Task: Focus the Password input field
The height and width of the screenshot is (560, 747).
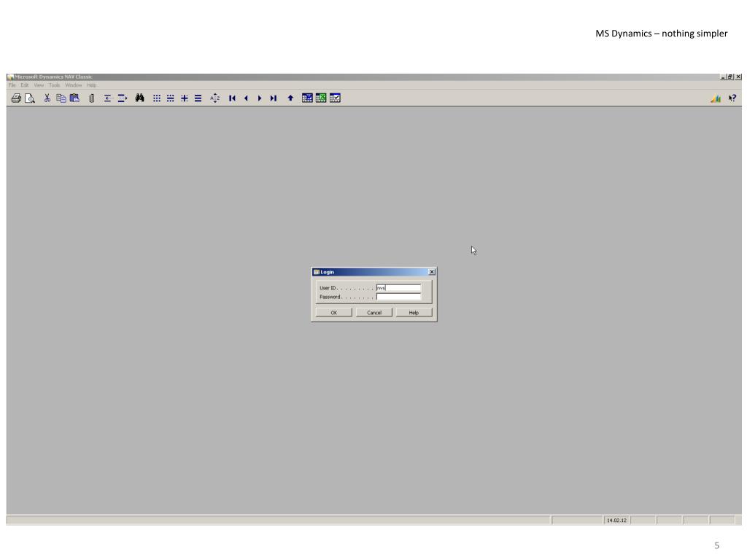Action: coord(398,297)
